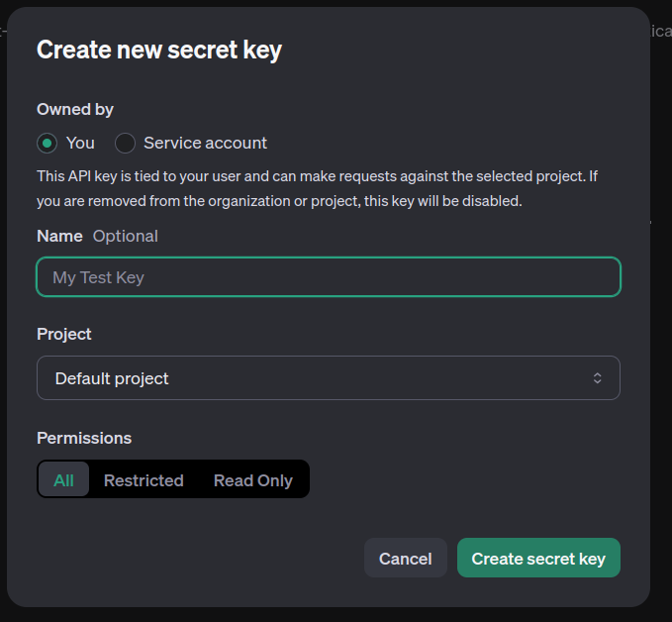Viewport: 672px width, 622px height.
Task: Click the "Name" field label
Action: click(x=59, y=236)
